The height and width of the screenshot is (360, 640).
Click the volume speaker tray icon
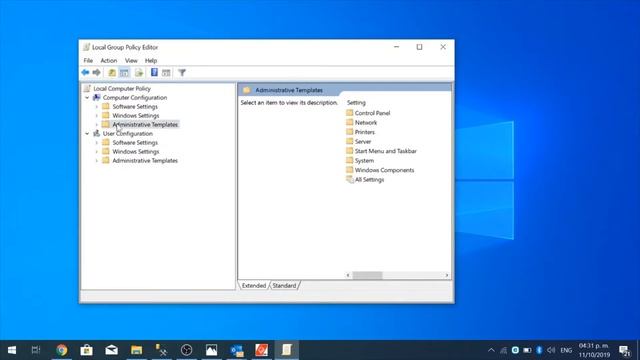click(551, 350)
